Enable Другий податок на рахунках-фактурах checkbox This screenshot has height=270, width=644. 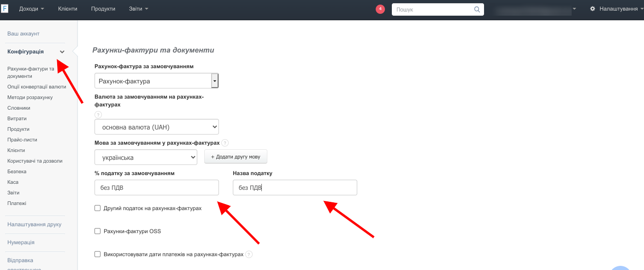pyautogui.click(x=97, y=208)
